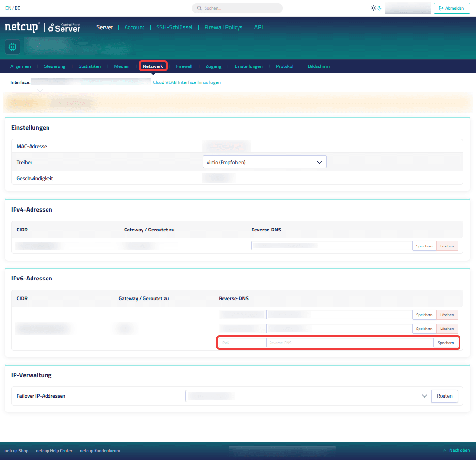Switch language to EN

click(x=8, y=8)
